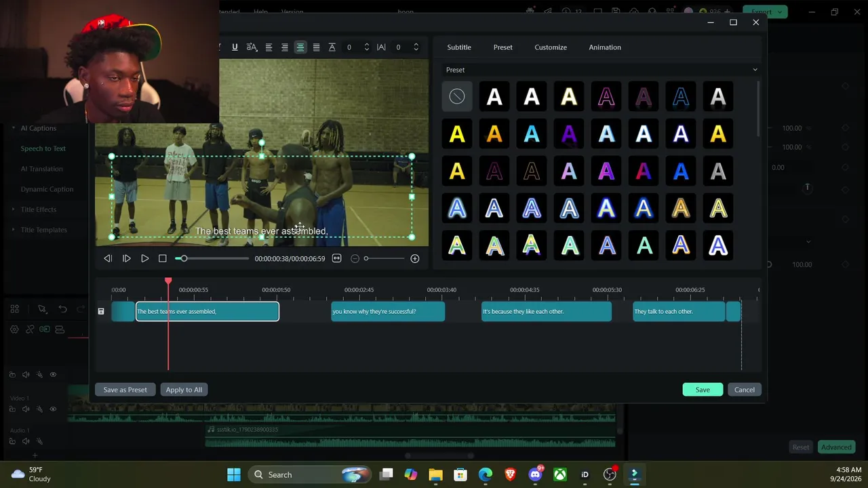
Task: Stop the preview playback
Action: click(162, 258)
